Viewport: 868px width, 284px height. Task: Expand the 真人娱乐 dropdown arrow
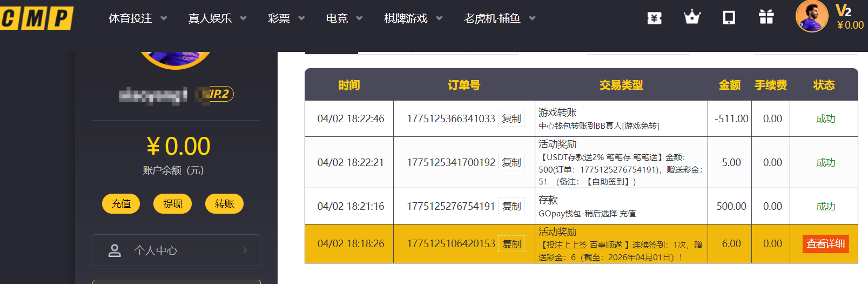tap(243, 18)
